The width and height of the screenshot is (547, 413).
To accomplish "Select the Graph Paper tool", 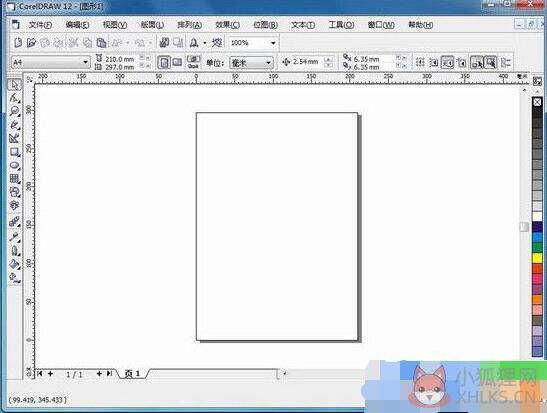I will tap(14, 179).
